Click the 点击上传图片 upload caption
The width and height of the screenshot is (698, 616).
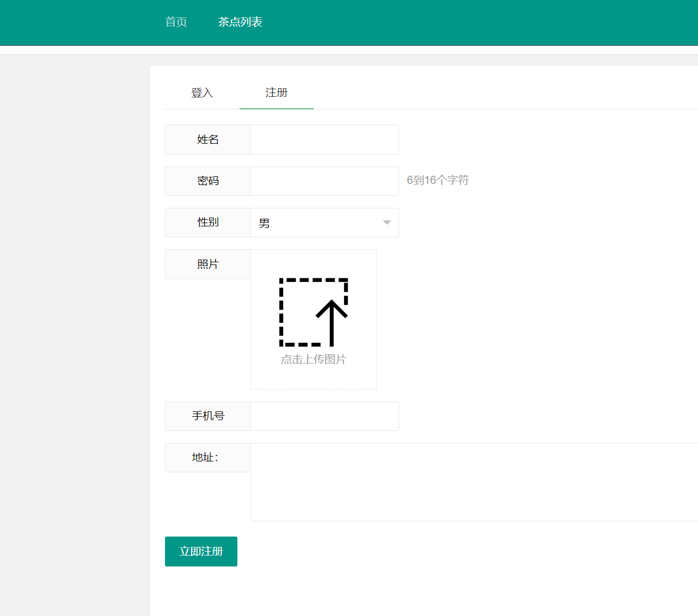314,360
